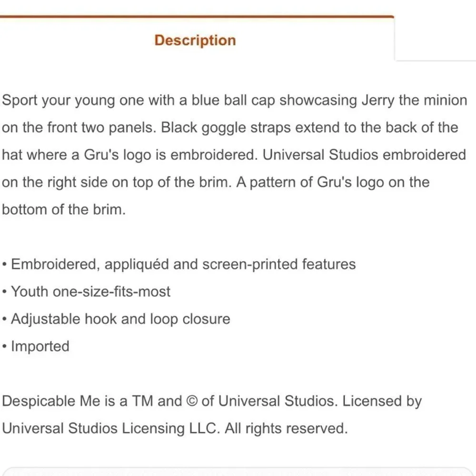The width and height of the screenshot is (476, 476).
Task: Click Embroidered, appliquéd and screen-printed features line
Action: [x=183, y=264]
